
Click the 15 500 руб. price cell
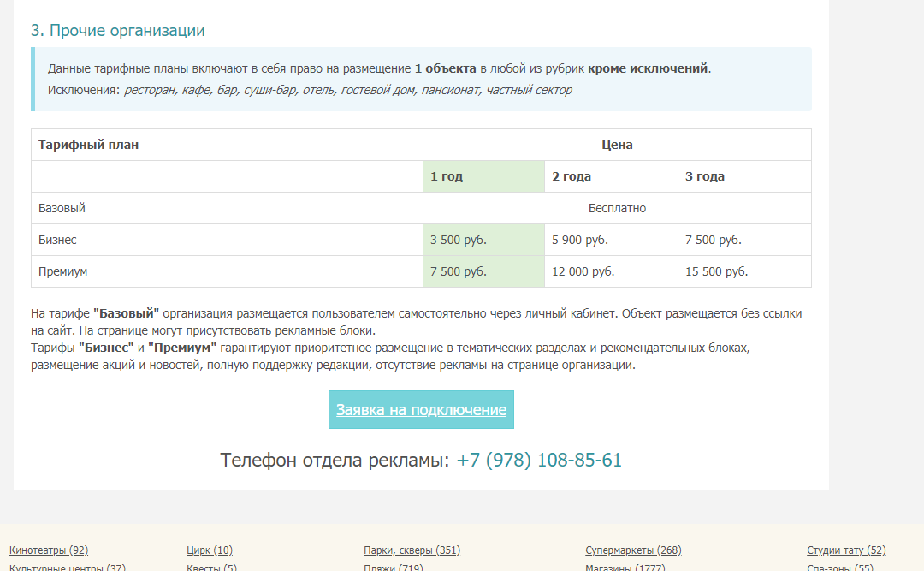pyautogui.click(x=743, y=271)
